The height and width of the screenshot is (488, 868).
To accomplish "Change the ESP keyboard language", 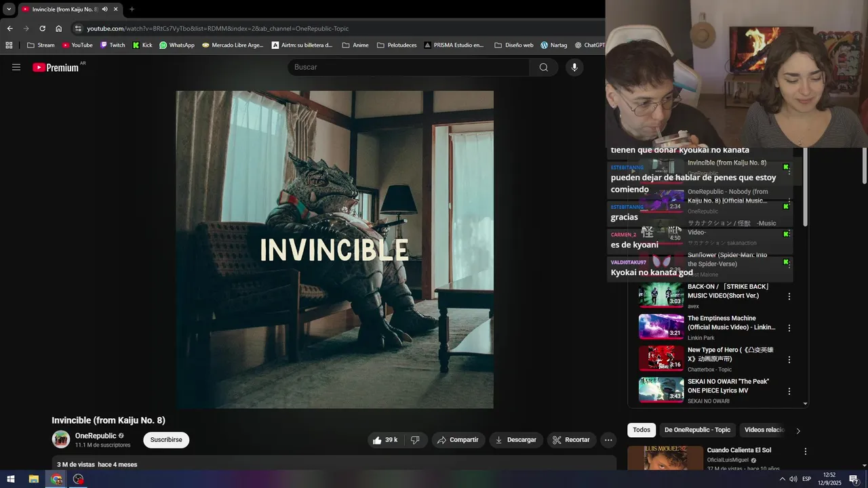I will (x=807, y=479).
